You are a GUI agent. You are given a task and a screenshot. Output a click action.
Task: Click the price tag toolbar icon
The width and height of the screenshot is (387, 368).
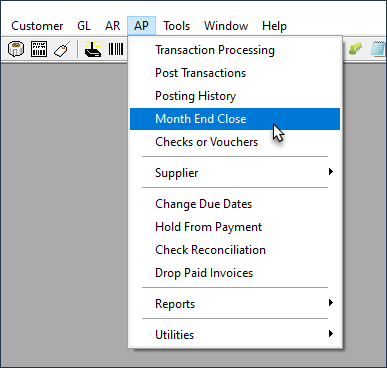62,49
